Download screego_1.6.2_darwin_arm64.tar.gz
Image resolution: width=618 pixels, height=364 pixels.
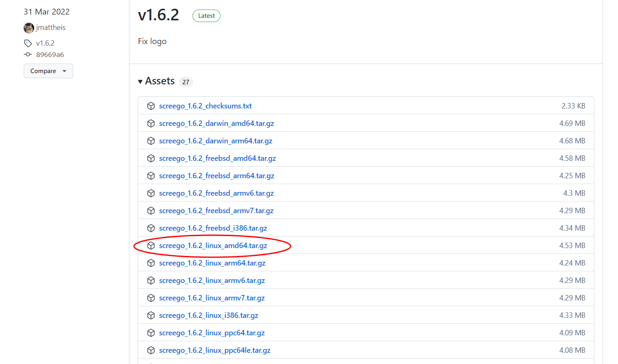click(x=215, y=141)
